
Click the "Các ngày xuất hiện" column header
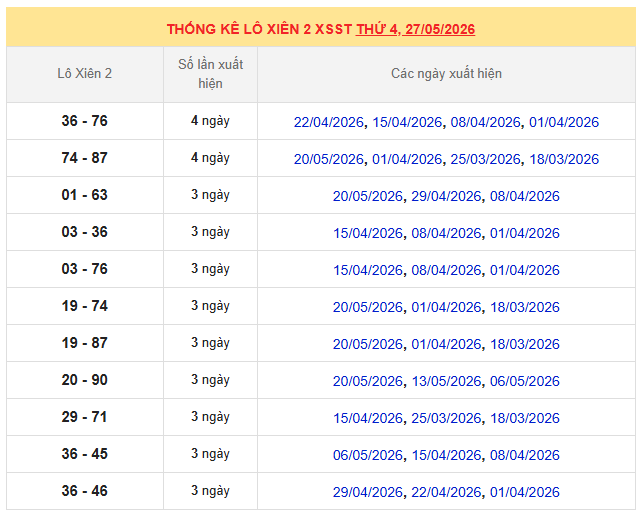(446, 73)
